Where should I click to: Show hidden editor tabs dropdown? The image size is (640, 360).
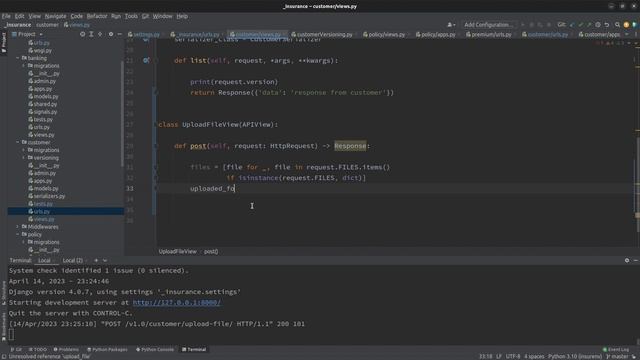pyautogui.click(x=627, y=35)
